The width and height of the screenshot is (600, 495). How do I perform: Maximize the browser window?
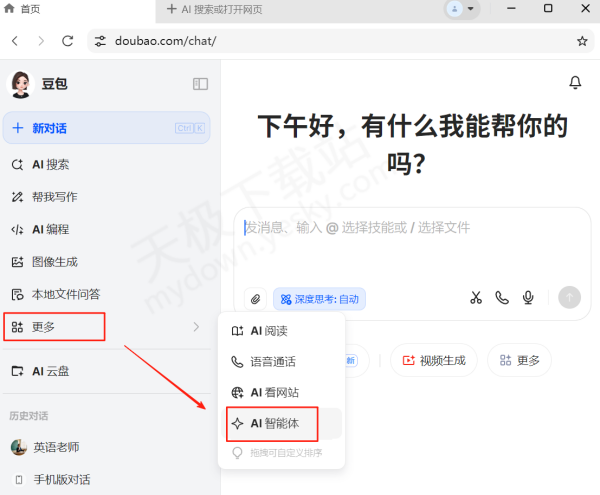(x=548, y=8)
